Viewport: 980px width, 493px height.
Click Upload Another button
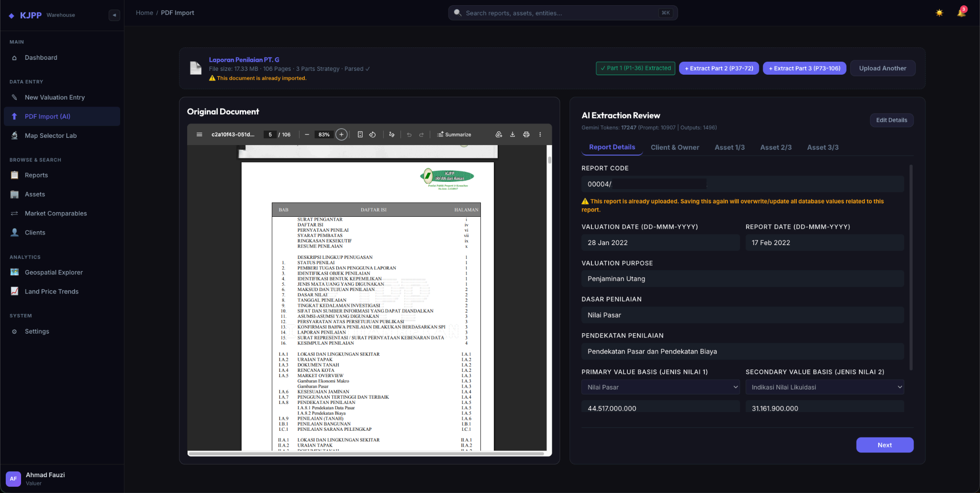tap(882, 68)
